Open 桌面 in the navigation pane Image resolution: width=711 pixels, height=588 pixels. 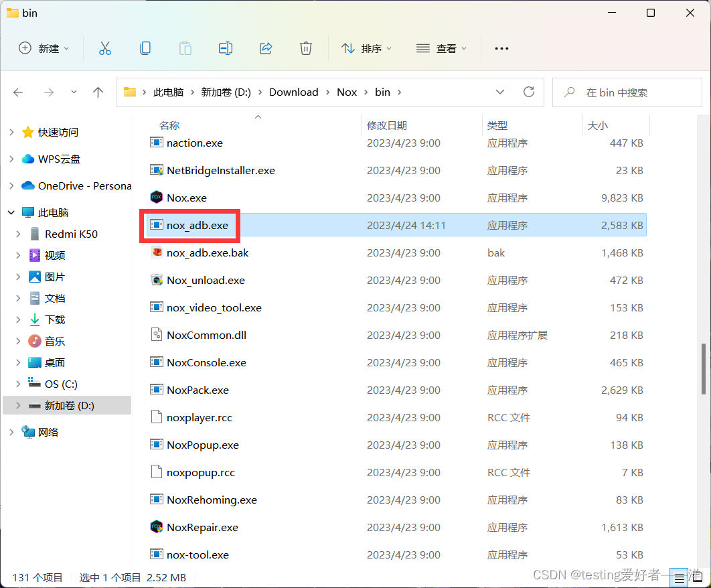point(47,362)
